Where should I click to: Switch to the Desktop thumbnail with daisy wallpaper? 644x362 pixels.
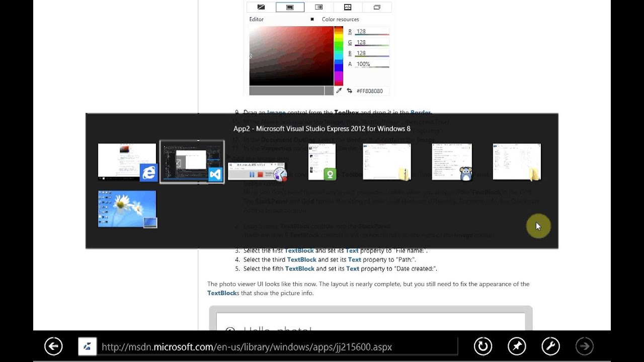pyautogui.click(x=127, y=209)
